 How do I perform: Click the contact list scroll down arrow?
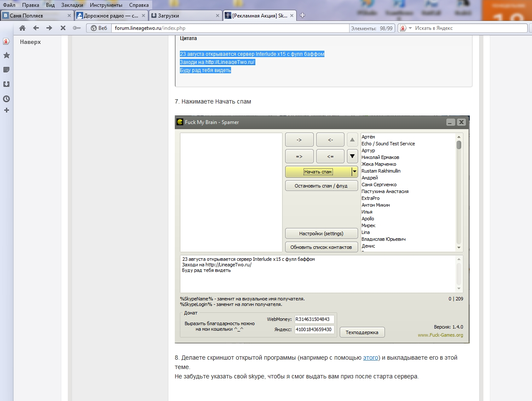[459, 248]
